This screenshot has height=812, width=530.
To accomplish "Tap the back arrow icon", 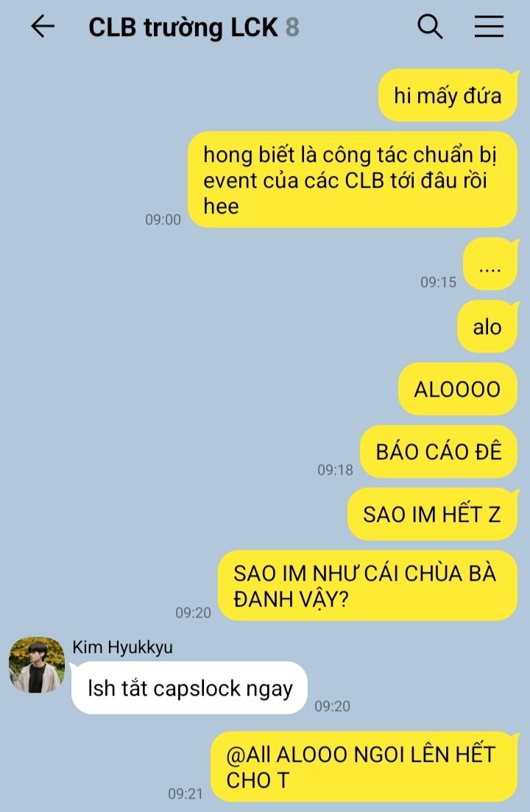I will 43,27.
